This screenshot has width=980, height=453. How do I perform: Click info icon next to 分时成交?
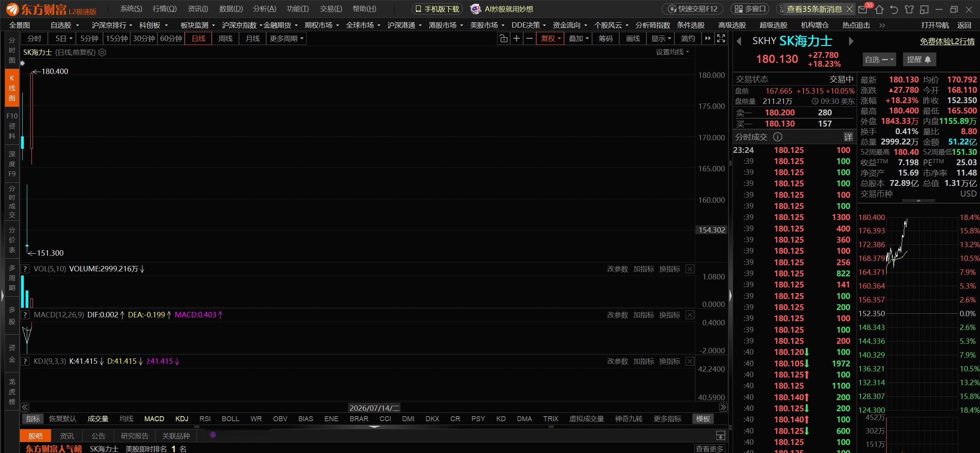pyautogui.click(x=777, y=137)
